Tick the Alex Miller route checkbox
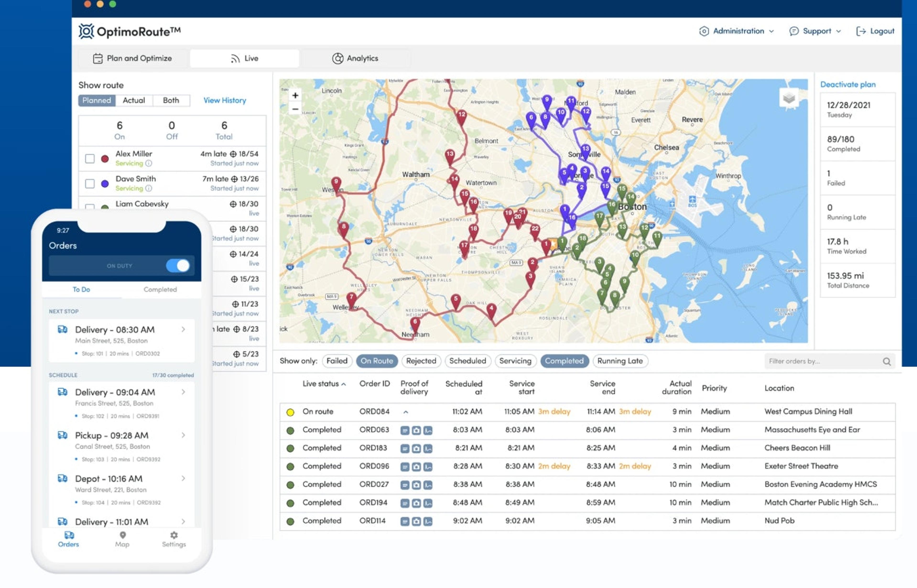 tap(90, 158)
